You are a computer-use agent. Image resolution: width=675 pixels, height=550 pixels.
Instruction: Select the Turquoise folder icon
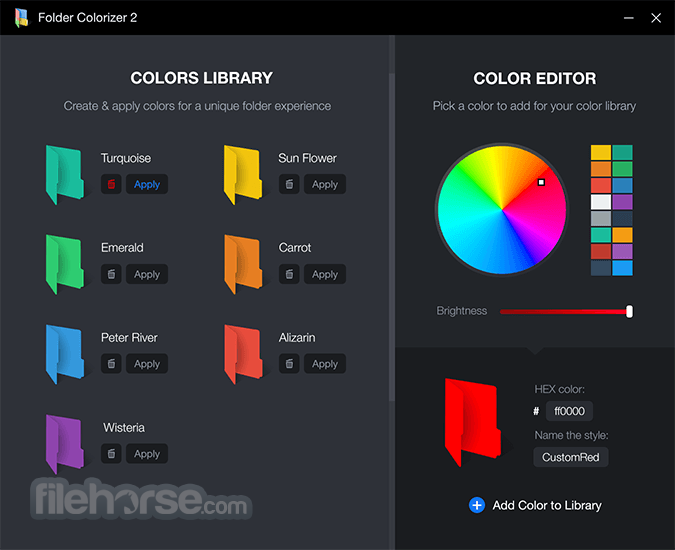(65, 175)
